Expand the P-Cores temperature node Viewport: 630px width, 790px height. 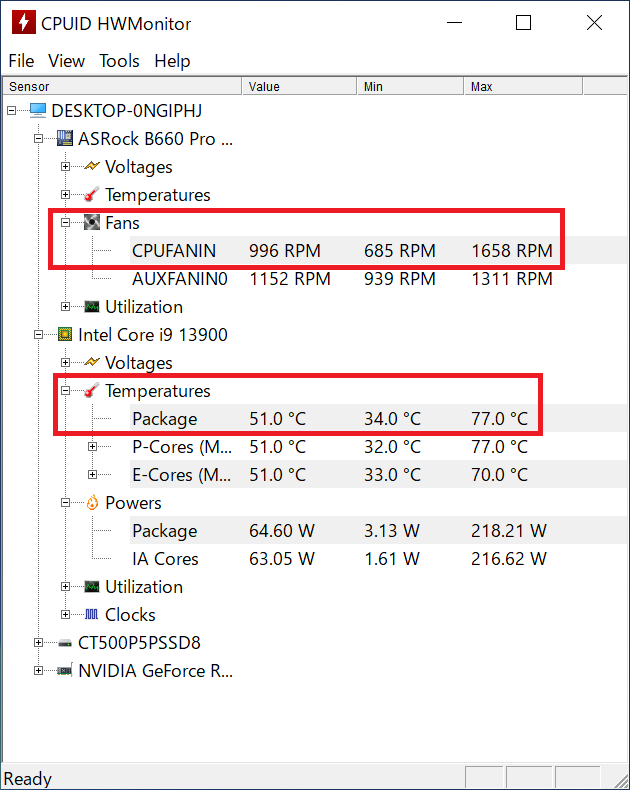click(92, 446)
